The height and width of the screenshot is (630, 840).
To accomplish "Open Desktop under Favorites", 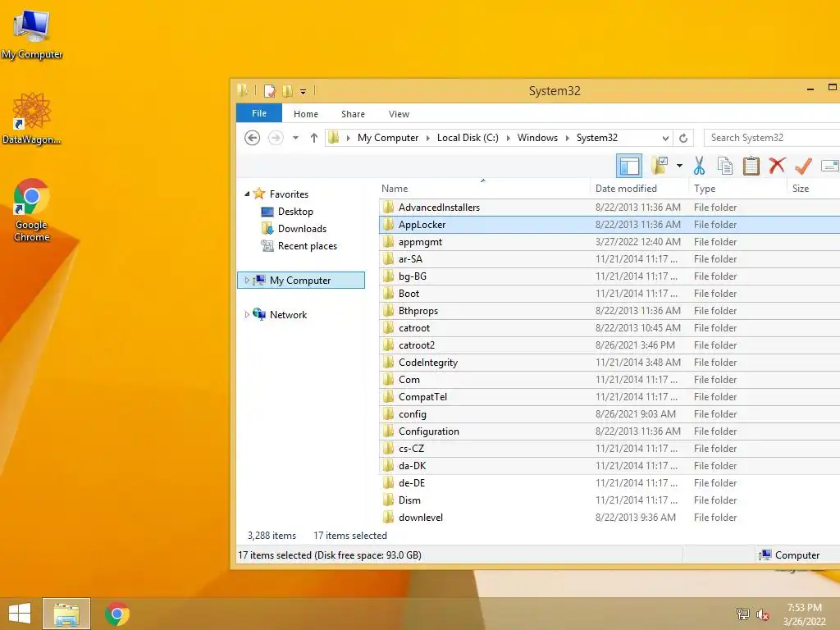I will pyautogui.click(x=295, y=212).
